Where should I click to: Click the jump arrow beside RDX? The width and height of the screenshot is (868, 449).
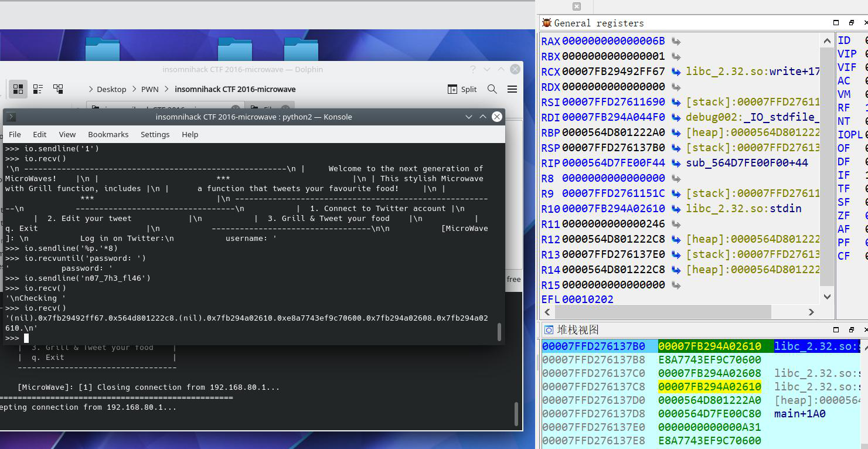click(x=676, y=87)
